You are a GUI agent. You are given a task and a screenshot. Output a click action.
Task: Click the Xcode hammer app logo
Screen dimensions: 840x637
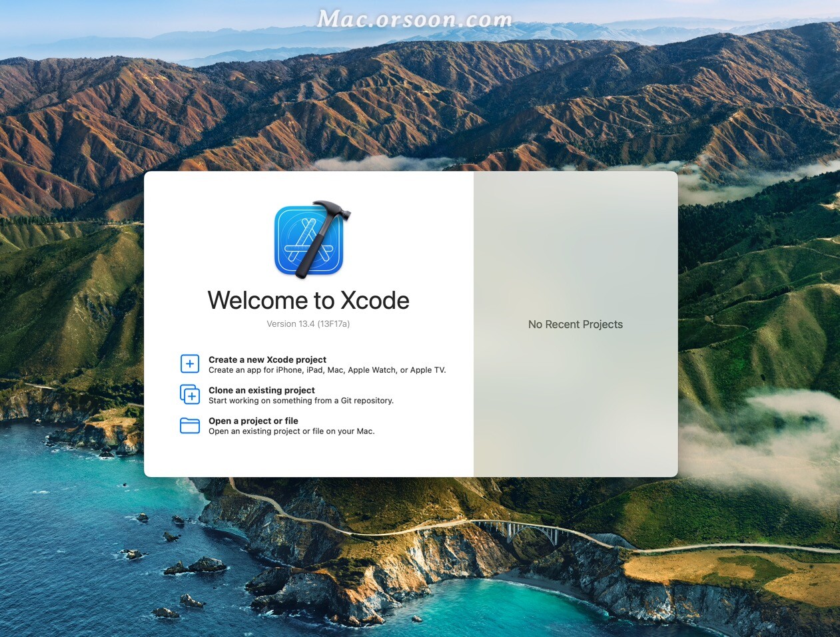pyautogui.click(x=308, y=241)
